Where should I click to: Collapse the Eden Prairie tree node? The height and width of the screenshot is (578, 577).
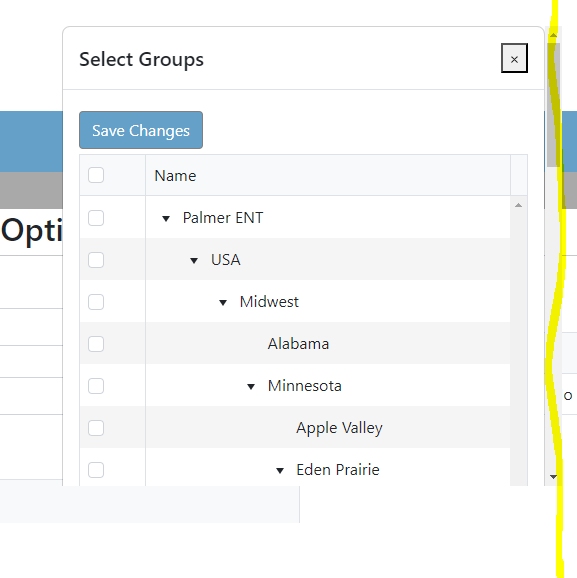pos(280,471)
